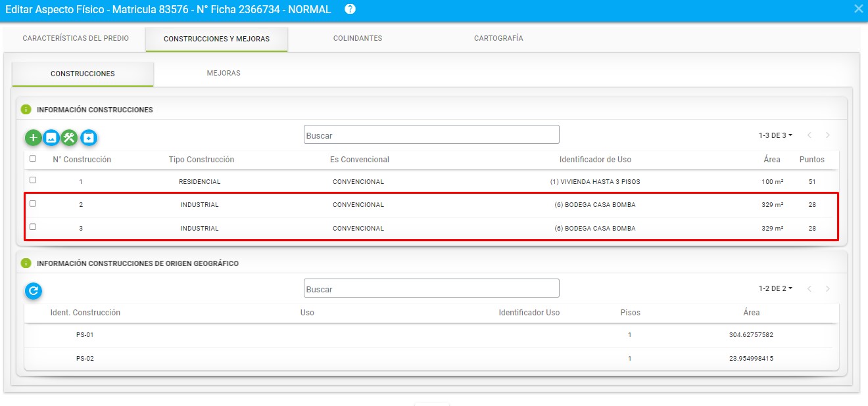Sort by the Área column in the constructions table
This screenshot has width=868, height=406.
coord(772,160)
